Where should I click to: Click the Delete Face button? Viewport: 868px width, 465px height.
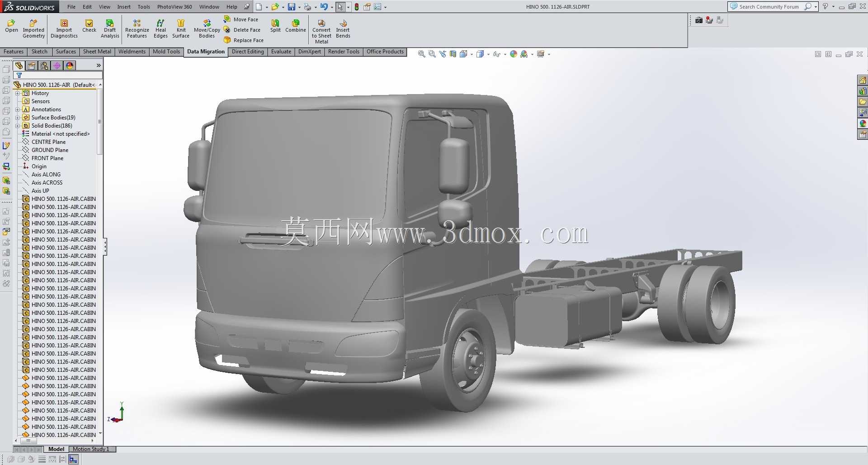242,30
